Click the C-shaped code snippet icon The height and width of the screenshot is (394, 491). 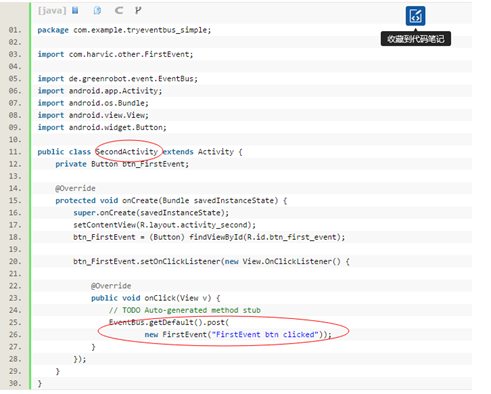(x=118, y=11)
